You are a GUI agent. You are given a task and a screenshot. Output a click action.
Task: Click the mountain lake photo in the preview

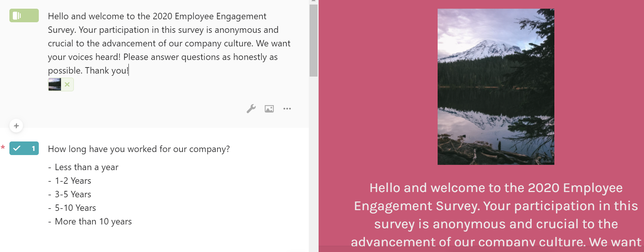coord(496,86)
